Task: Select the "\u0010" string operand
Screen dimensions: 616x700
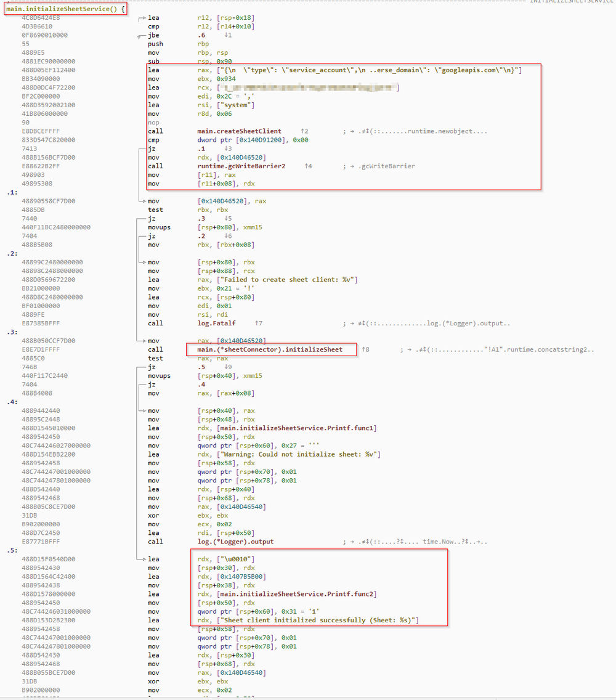Action: pyautogui.click(x=236, y=560)
